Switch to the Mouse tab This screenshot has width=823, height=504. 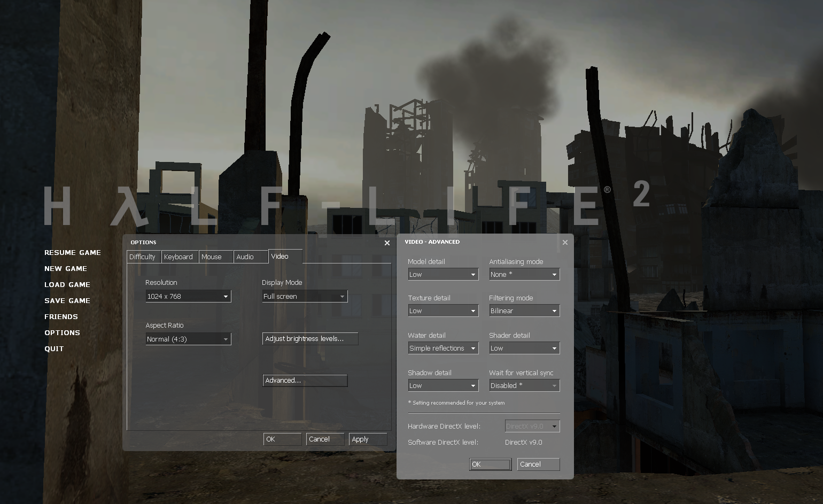[x=216, y=257]
